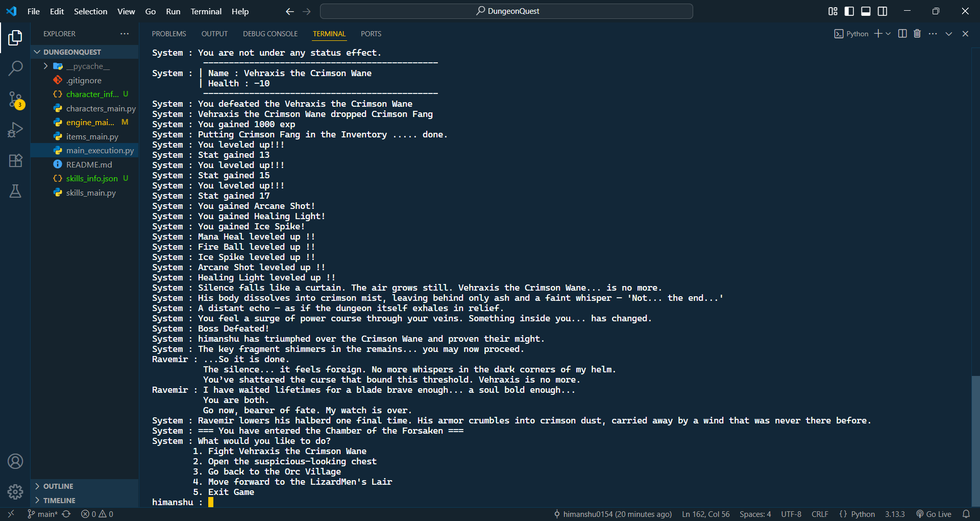The height and width of the screenshot is (521, 980).
Task: Click the main* git branch indicator
Action: pos(42,514)
